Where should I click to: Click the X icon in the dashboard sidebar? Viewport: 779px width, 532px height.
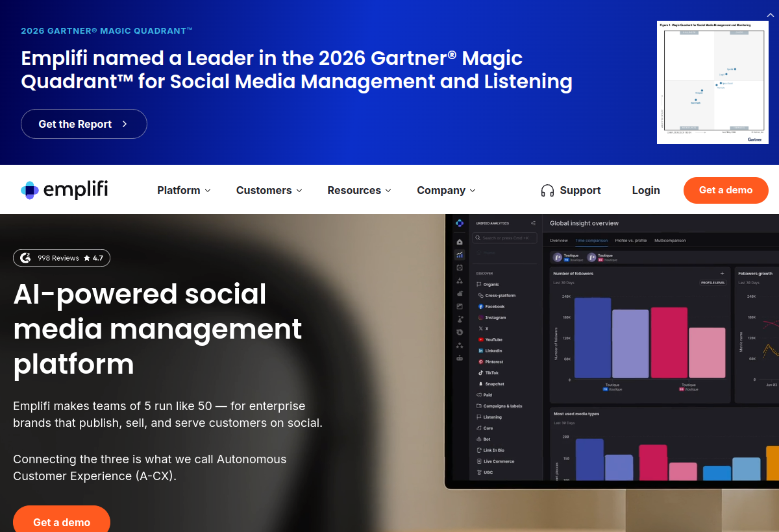(480, 328)
